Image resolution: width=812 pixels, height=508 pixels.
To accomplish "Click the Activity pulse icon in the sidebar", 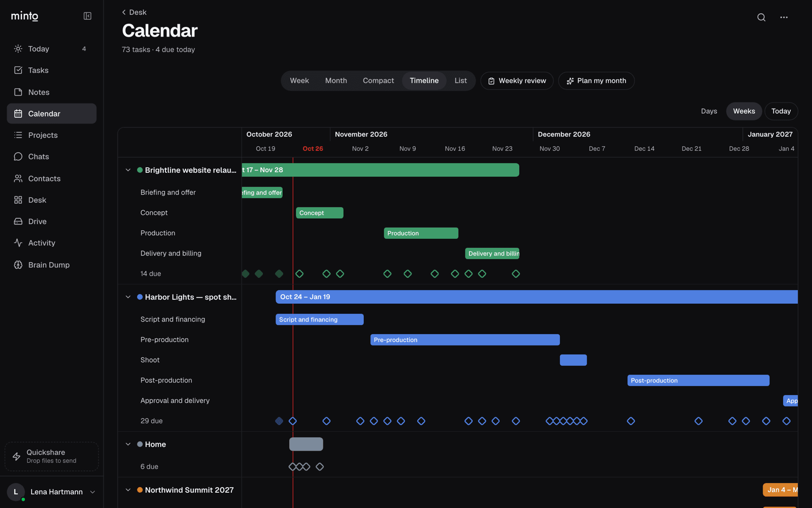I will pos(18,243).
